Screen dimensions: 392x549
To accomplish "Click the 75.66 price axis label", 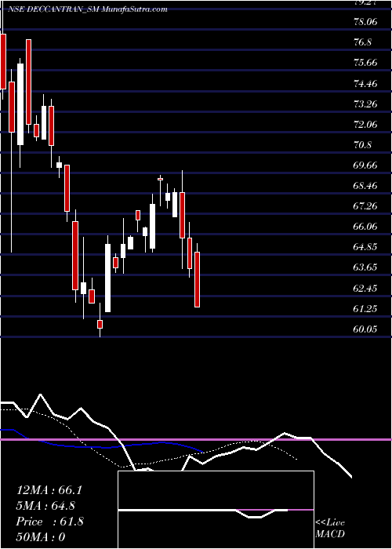I will (365, 63).
